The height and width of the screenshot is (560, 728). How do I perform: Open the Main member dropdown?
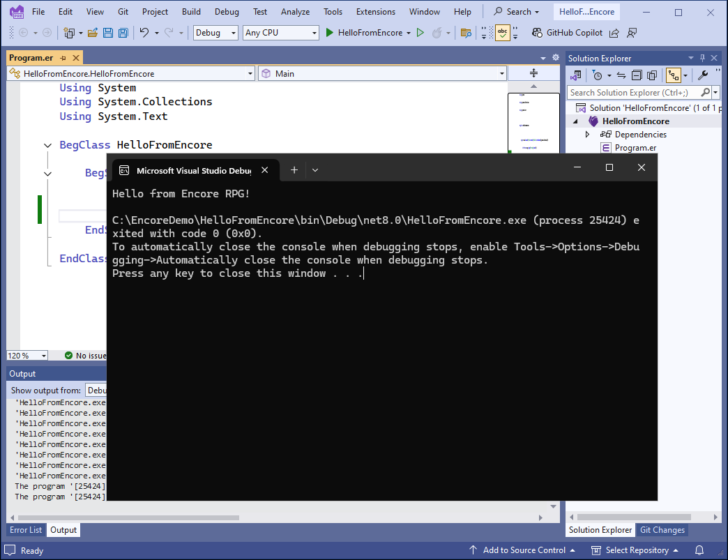click(382, 73)
